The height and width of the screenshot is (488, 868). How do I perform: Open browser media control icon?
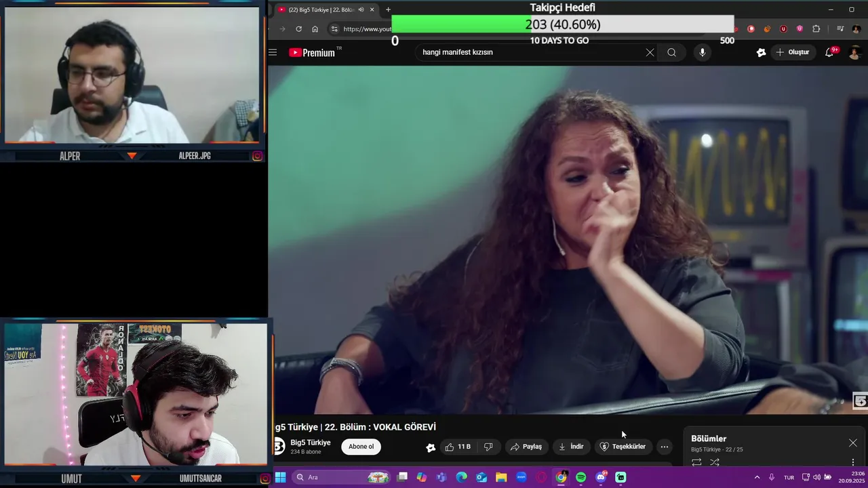840,29
